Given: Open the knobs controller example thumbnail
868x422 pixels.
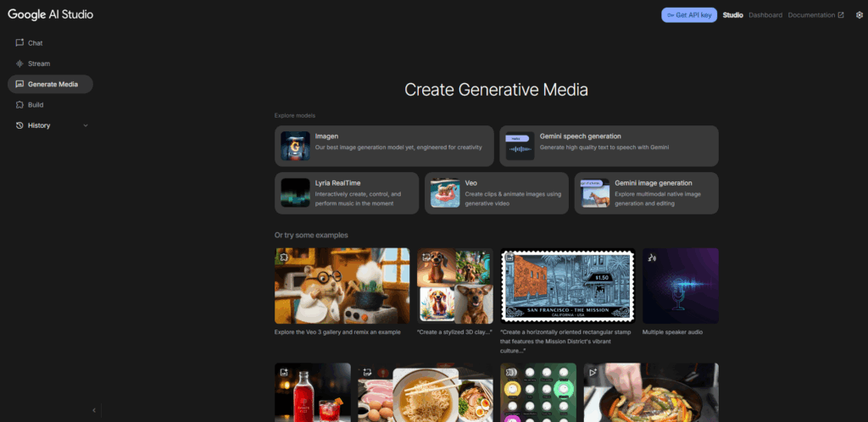Looking at the screenshot, I should [x=538, y=392].
